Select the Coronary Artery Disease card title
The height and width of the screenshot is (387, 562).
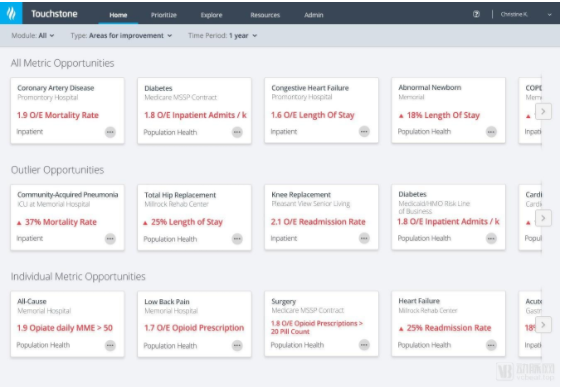(56, 88)
